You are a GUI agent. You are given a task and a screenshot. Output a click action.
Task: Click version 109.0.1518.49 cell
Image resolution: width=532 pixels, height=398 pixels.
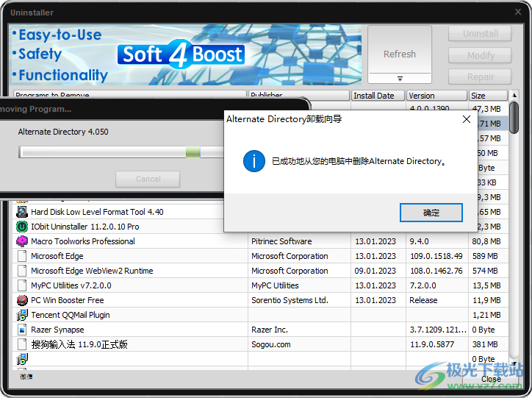[x=436, y=256]
